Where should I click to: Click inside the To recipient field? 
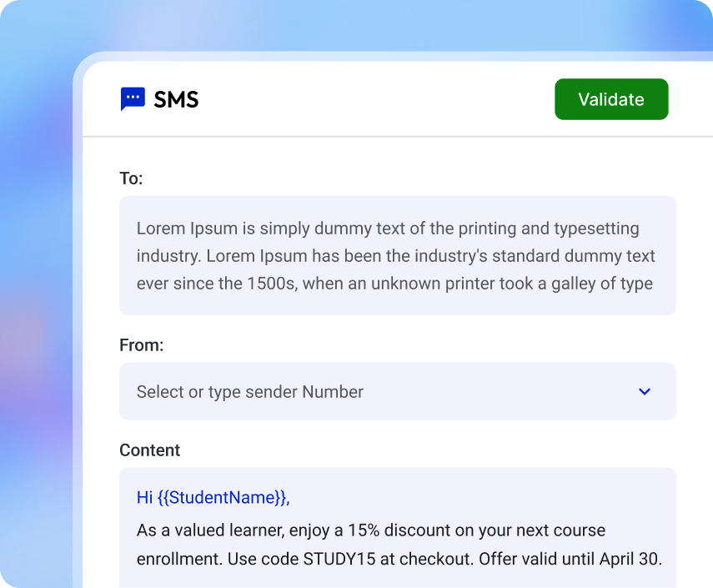(398, 255)
